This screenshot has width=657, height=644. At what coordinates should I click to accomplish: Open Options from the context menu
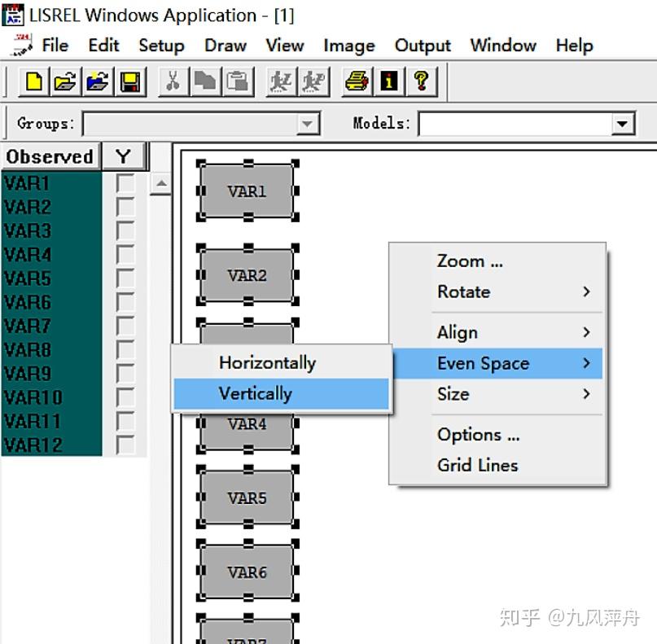(x=478, y=434)
